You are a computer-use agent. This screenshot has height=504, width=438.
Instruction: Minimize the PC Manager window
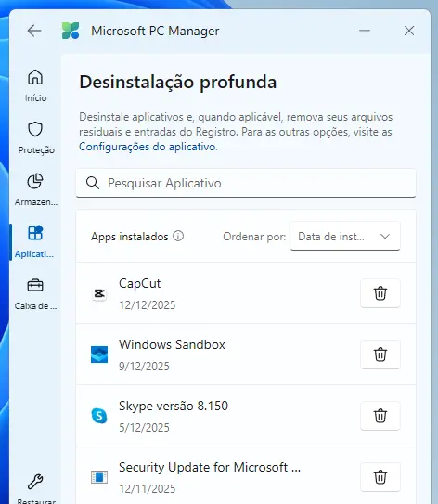[365, 31]
